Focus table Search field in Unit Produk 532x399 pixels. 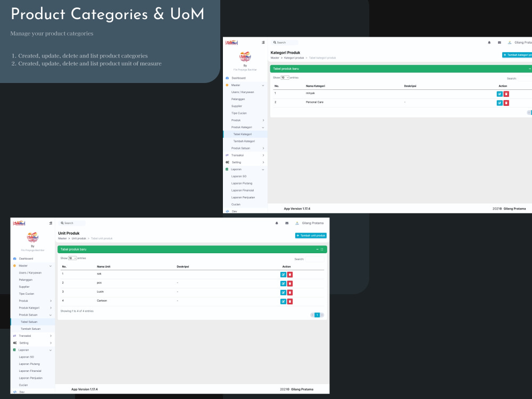point(314,259)
